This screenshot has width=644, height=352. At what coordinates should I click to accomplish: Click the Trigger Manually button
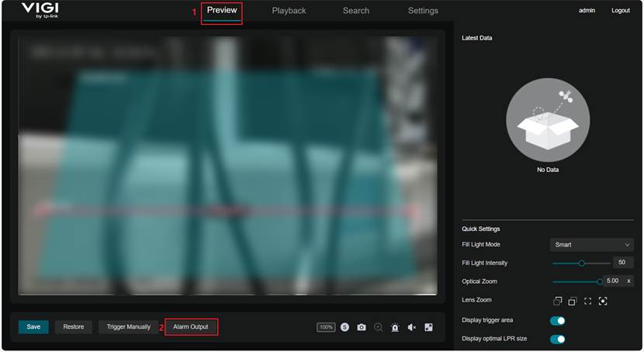pos(129,327)
